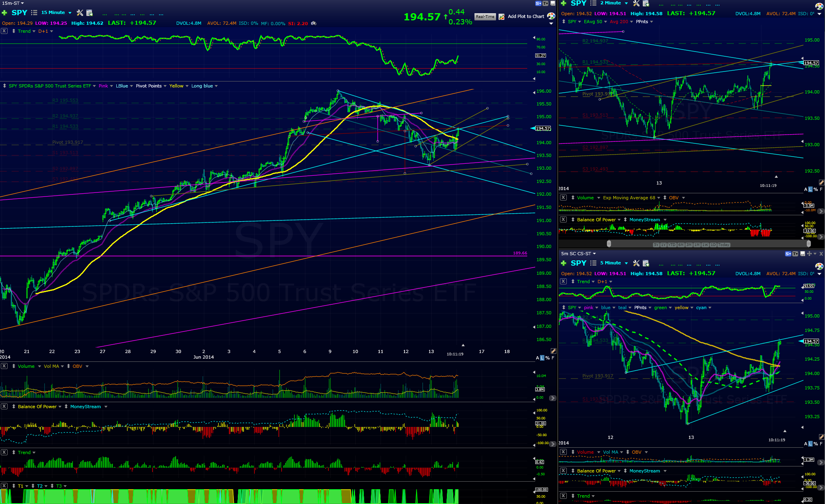
Task: Open watchlist icon in 5-minute chart
Action: pyautogui.click(x=593, y=263)
